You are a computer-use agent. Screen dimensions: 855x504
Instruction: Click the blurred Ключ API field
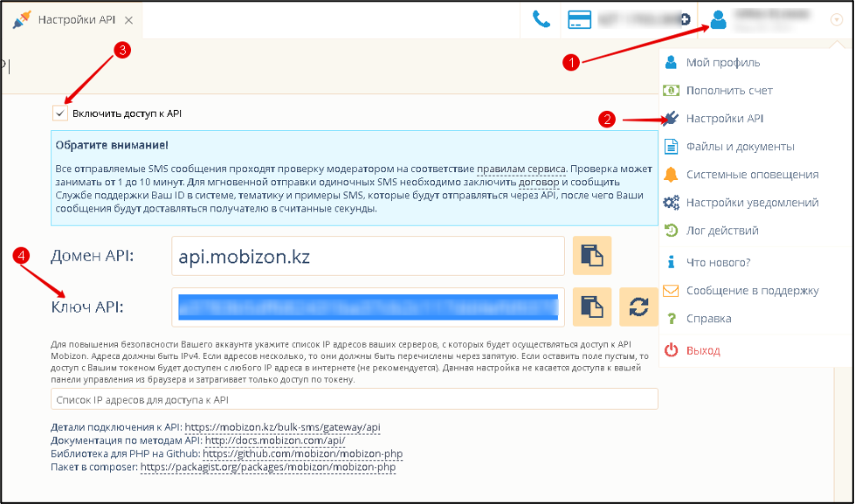pyautogui.click(x=368, y=307)
